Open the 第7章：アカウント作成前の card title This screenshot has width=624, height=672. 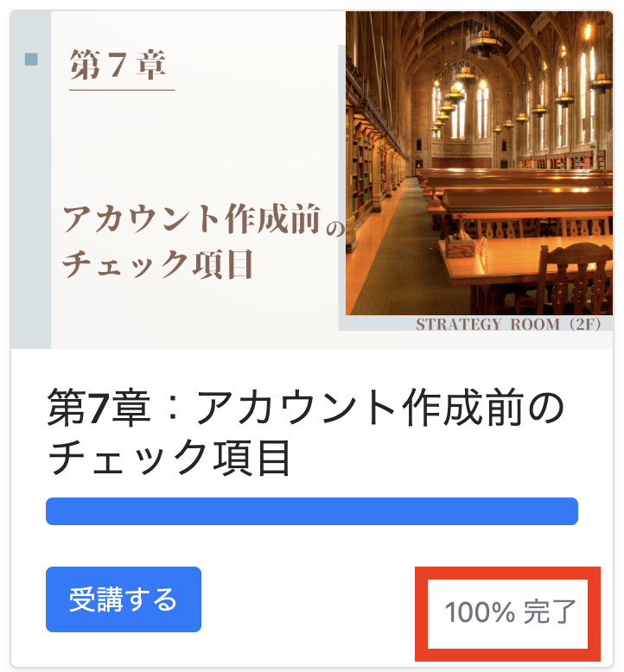click(x=304, y=409)
